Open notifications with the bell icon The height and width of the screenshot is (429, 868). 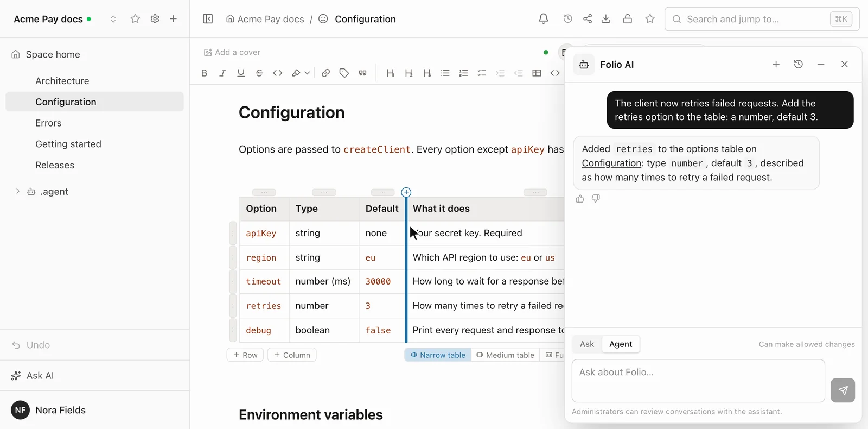click(543, 19)
